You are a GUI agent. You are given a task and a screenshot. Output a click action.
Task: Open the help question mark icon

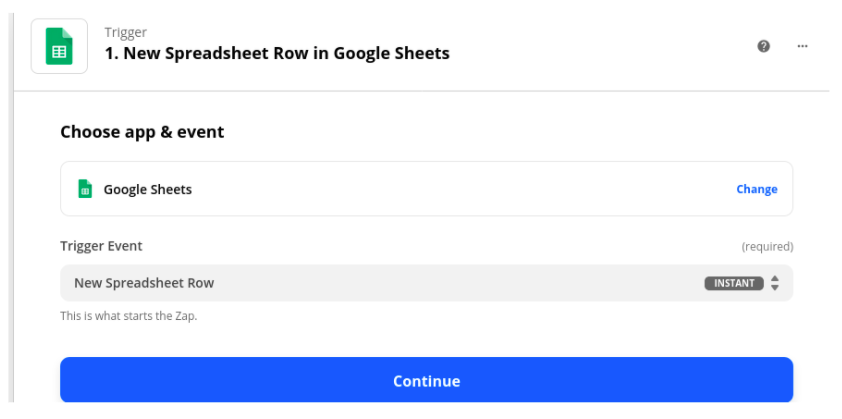[x=764, y=46]
